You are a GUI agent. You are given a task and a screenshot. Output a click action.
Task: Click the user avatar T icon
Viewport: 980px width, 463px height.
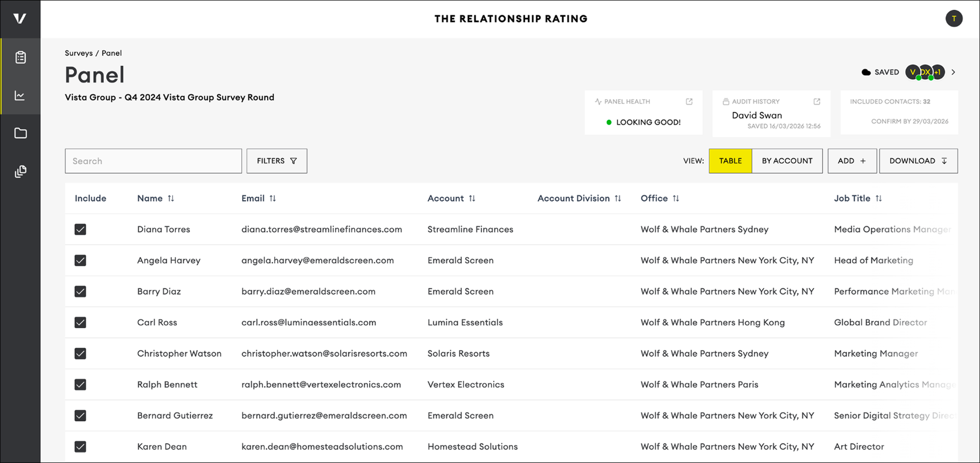953,18
